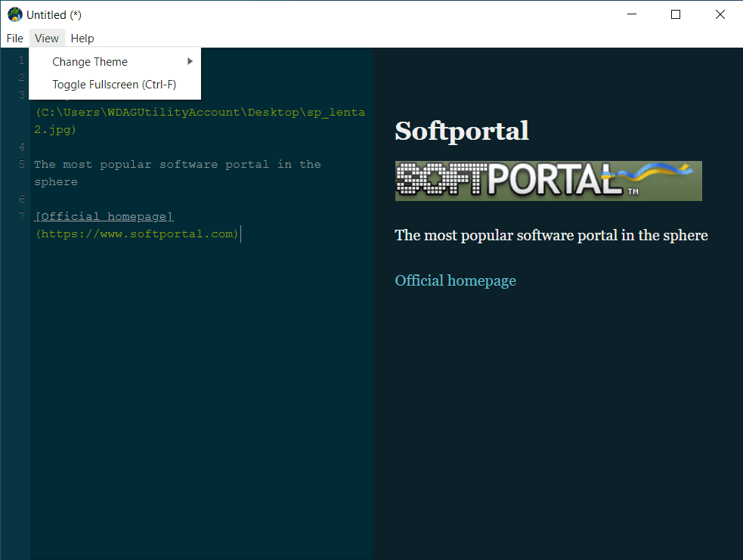Follow the Official homepage link in preview
Screen dimensions: 743x560
point(455,280)
